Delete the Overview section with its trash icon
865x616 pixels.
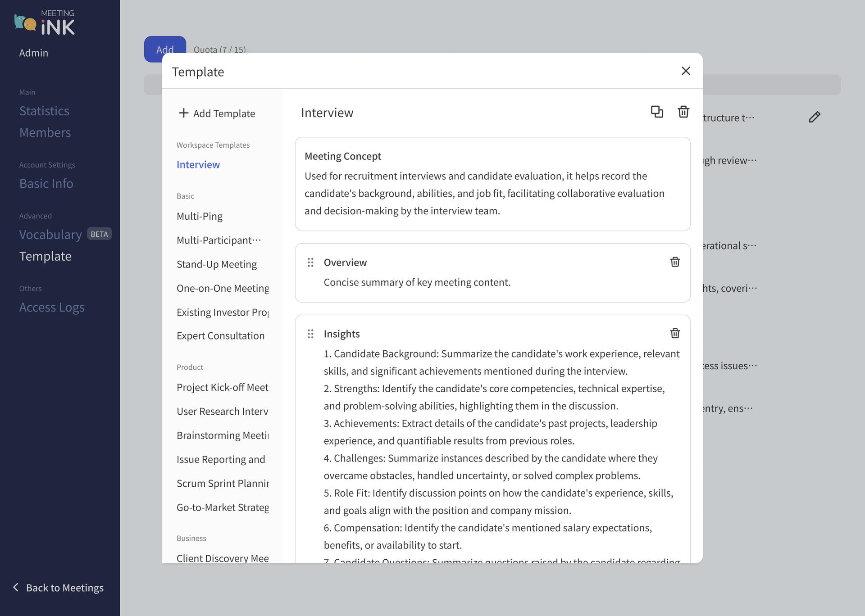(x=674, y=262)
